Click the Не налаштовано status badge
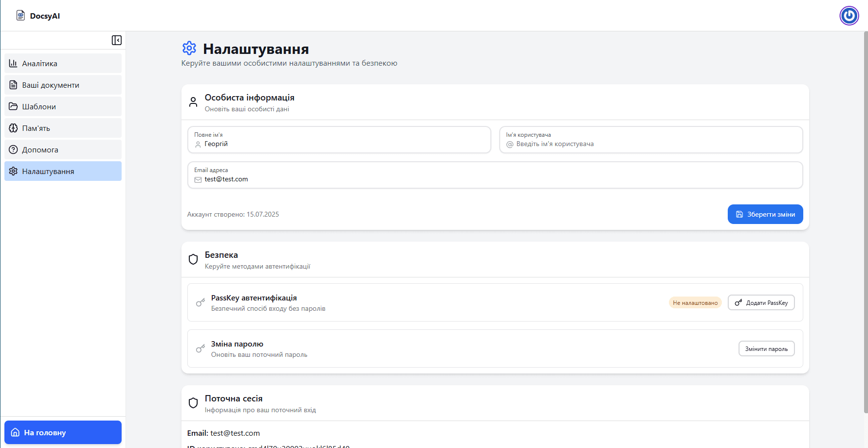The width and height of the screenshot is (868, 448). 695,302
